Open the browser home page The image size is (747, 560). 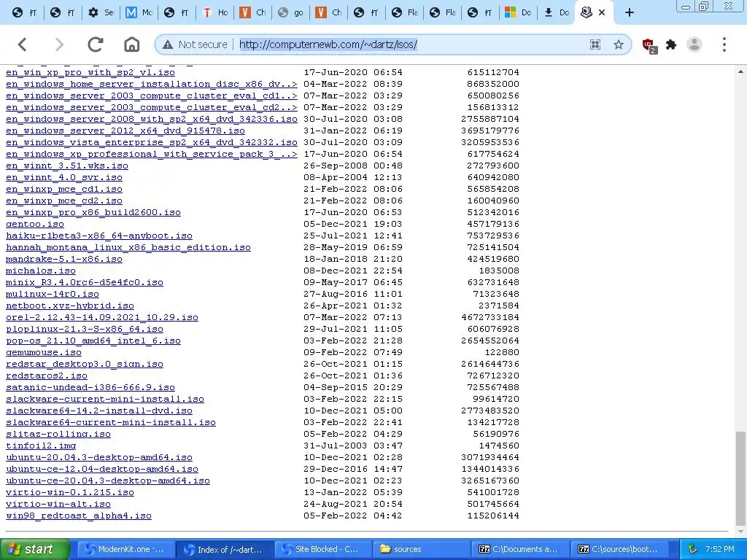[131, 44]
